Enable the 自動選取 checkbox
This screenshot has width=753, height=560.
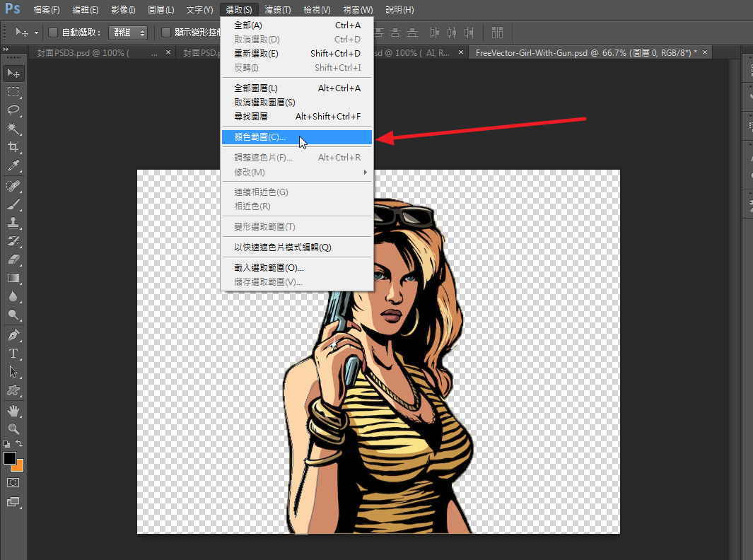coord(53,33)
